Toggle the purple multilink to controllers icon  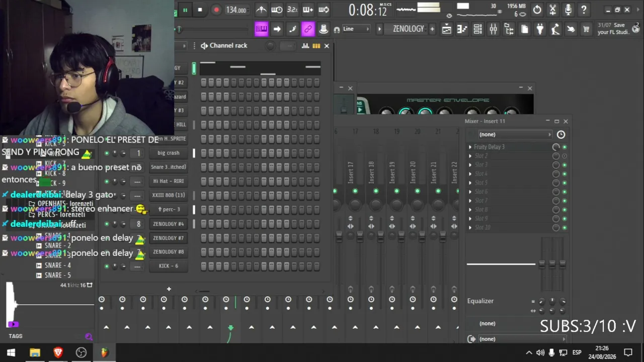[308, 29]
